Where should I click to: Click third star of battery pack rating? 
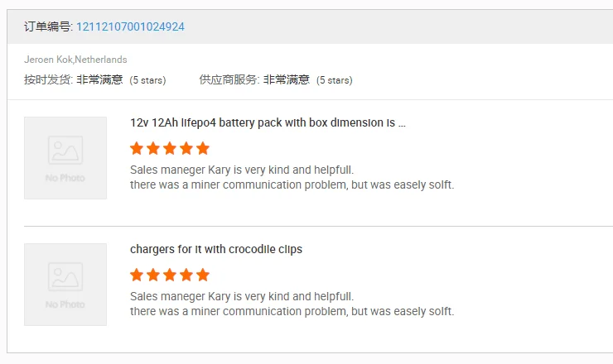pyautogui.click(x=170, y=148)
